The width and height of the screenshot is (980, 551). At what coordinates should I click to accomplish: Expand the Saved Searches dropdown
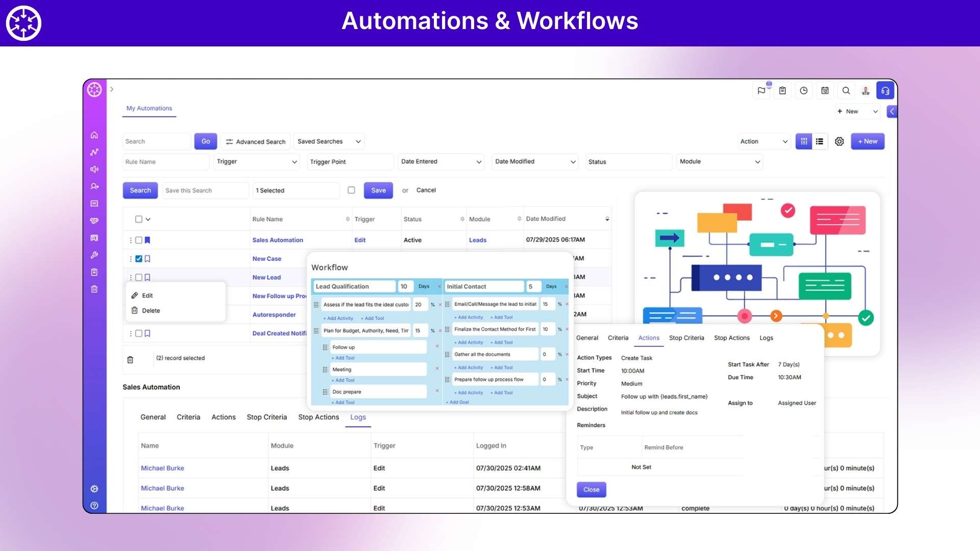pos(329,141)
